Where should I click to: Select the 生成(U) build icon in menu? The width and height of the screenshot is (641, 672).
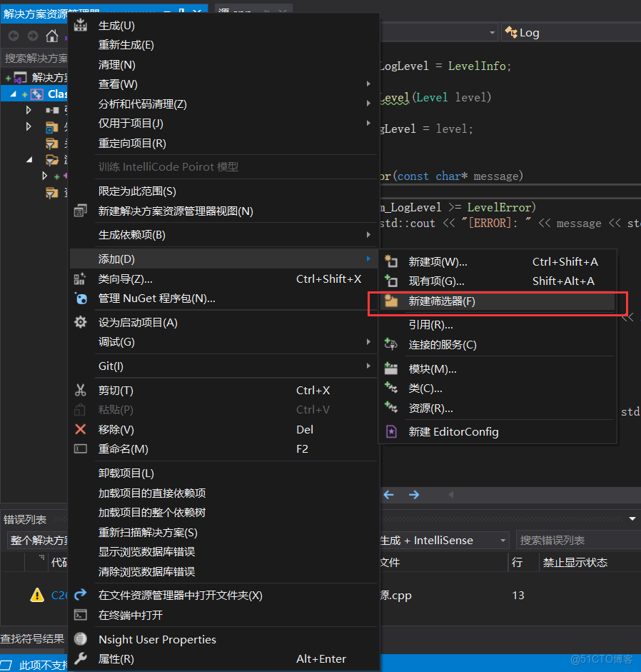80,25
